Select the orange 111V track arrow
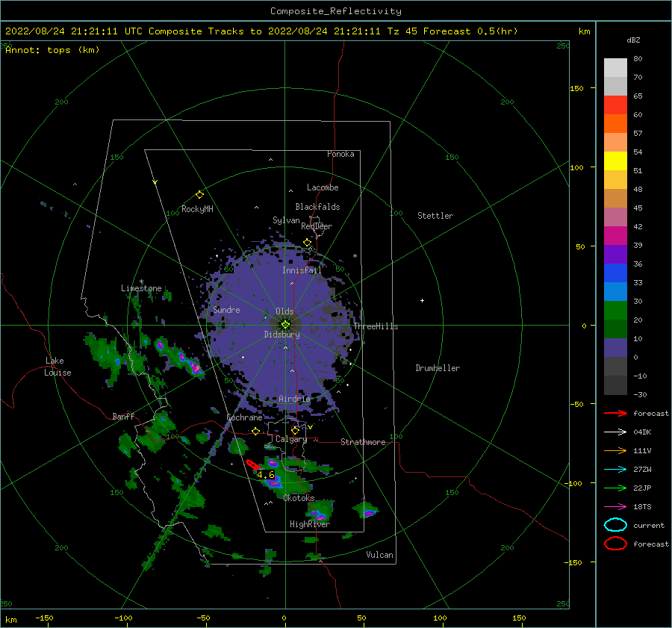The image size is (672, 628). pos(615,450)
